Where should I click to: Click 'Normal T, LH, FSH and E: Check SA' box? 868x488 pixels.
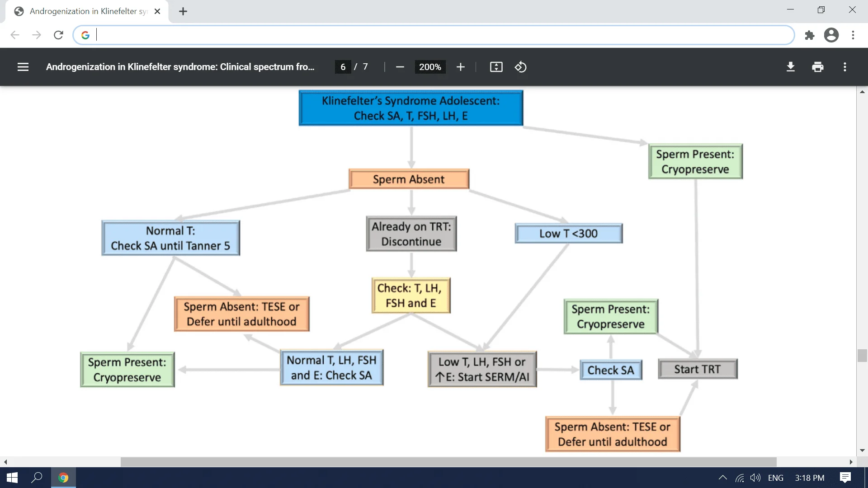pyautogui.click(x=332, y=368)
